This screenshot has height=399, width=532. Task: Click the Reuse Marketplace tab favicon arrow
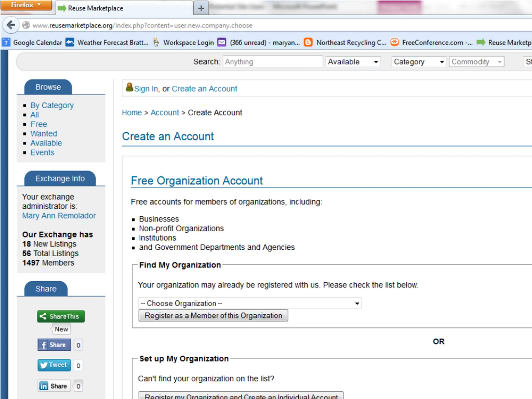click(x=62, y=9)
